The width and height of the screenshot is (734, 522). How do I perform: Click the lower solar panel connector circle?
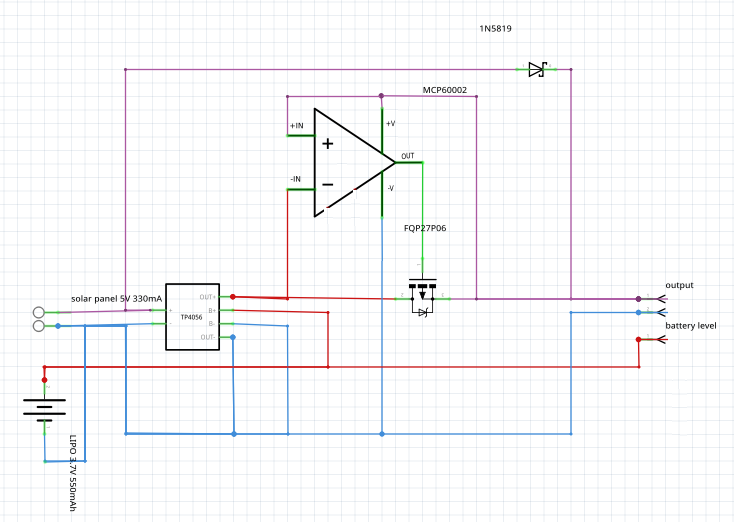click(x=39, y=326)
